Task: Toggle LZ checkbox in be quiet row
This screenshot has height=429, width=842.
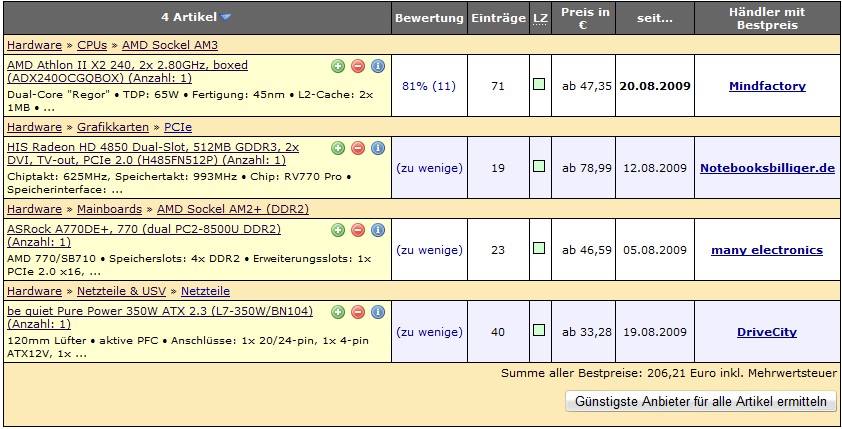Action: point(539,330)
